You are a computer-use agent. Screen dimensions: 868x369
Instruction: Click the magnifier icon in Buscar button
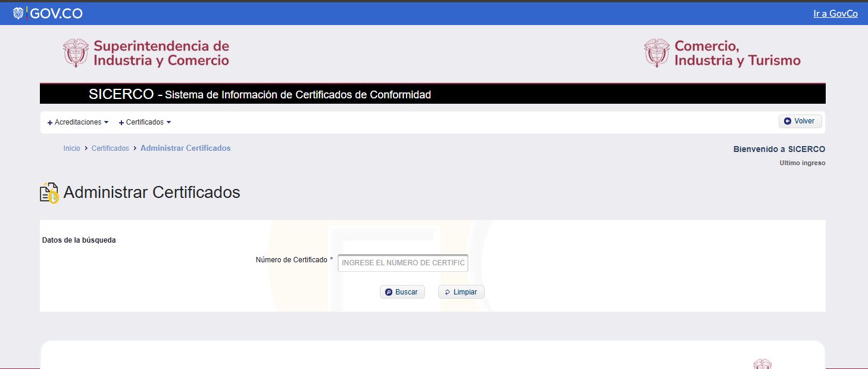[389, 292]
